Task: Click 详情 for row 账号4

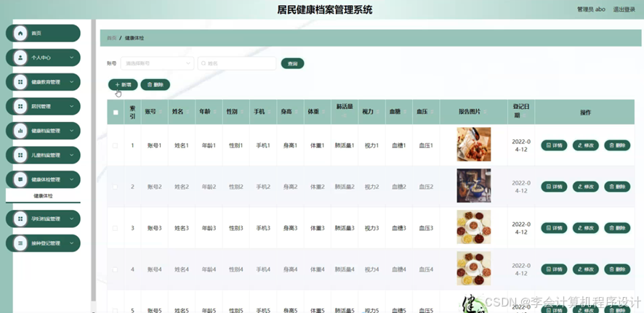Action: click(554, 269)
